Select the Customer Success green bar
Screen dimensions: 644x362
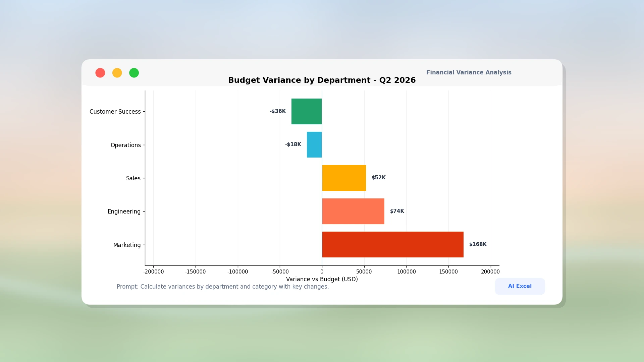tap(307, 111)
